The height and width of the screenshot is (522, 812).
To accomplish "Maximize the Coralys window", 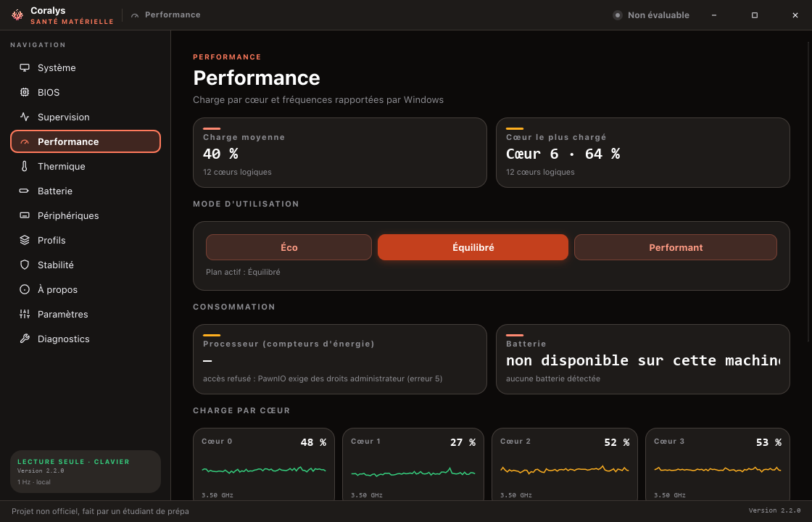I will tap(755, 15).
